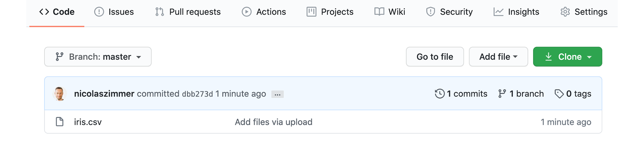Click the Insights graph icon
This screenshot has width=644, height=141.
point(498,12)
